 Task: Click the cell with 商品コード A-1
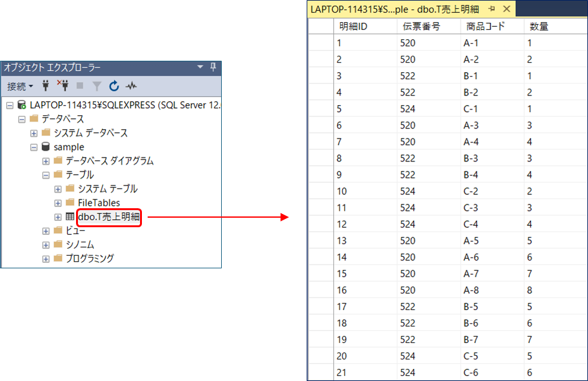(492, 42)
